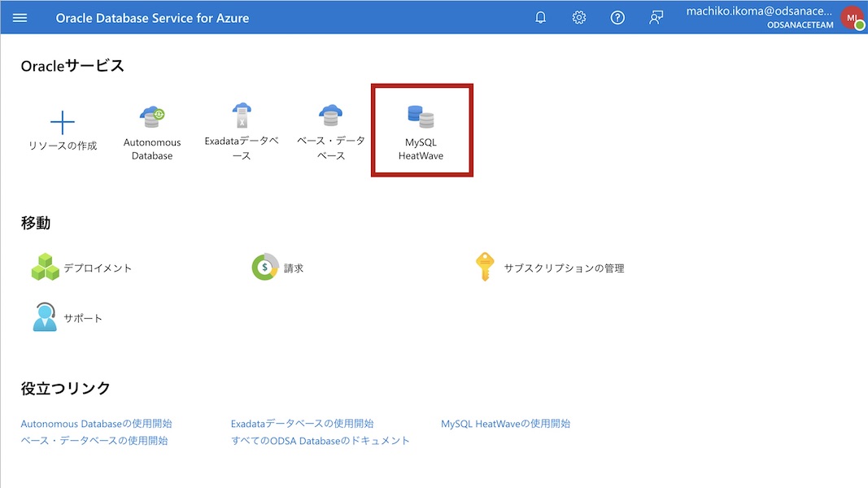The width and height of the screenshot is (868, 488).
Task: Open サポート label
Action: pos(82,318)
